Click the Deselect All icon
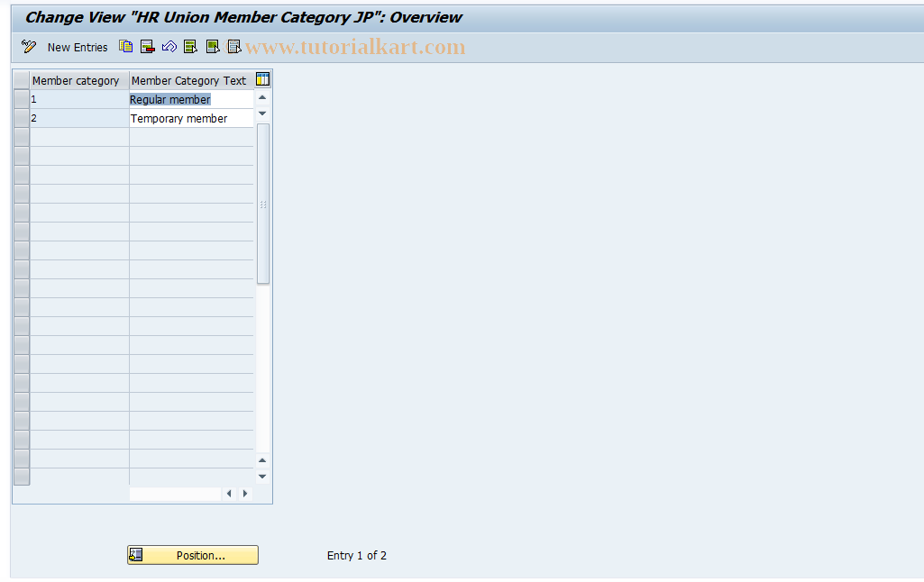The width and height of the screenshot is (924, 582). (x=234, y=47)
